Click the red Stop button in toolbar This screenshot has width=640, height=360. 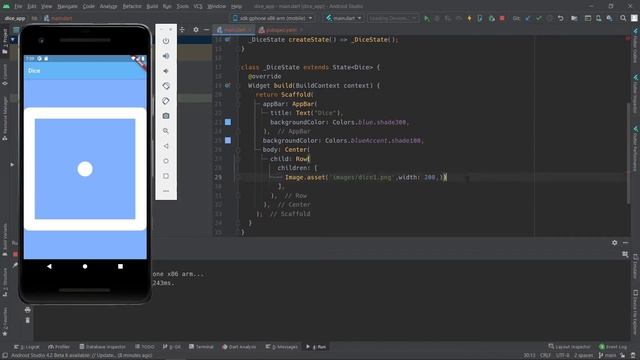click(502, 18)
